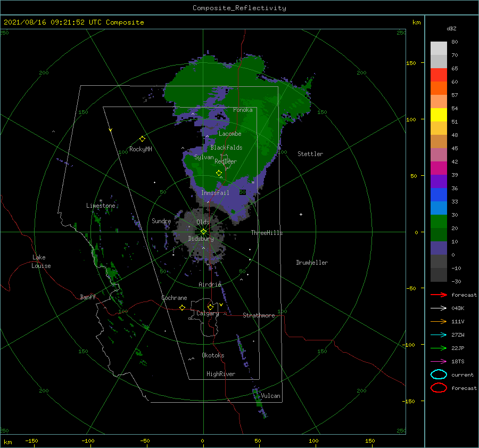Click the purple swatch between 39 and 36
Image resolution: width=479 pixels, height=448 pixels.
click(x=439, y=181)
